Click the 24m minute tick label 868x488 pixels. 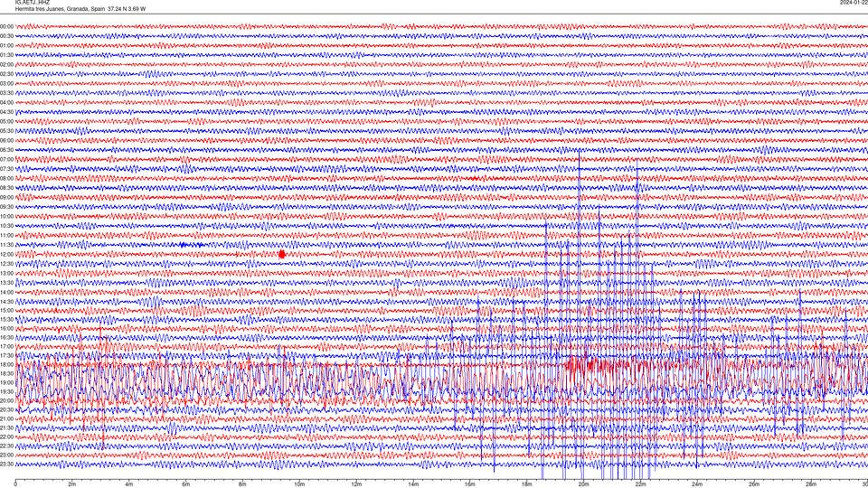[697, 484]
